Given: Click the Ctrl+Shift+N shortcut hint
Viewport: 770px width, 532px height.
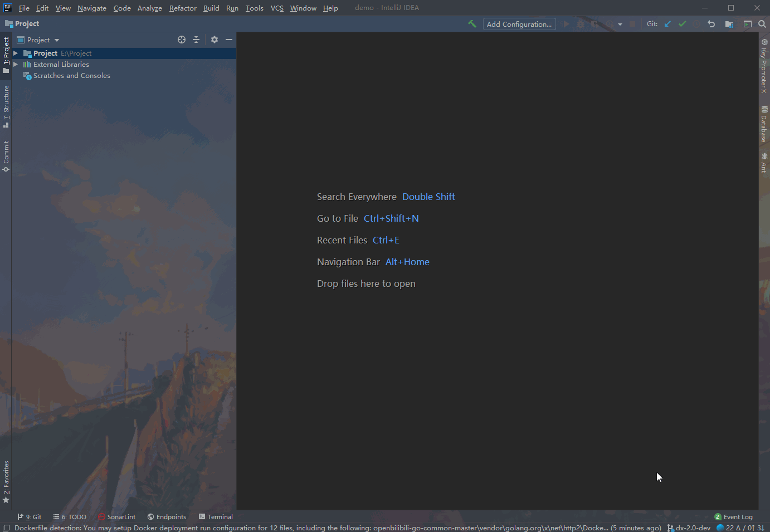Looking at the screenshot, I should pyautogui.click(x=391, y=218).
